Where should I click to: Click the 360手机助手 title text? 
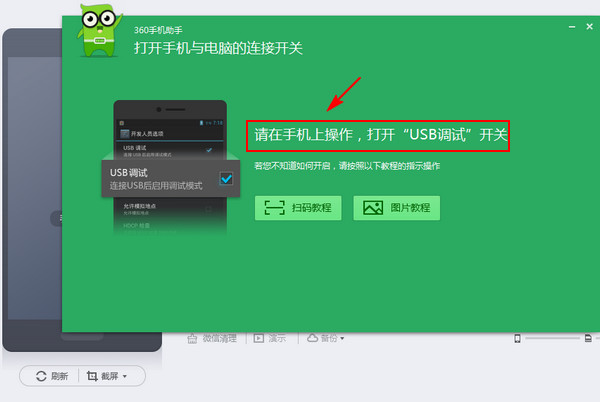[158, 30]
